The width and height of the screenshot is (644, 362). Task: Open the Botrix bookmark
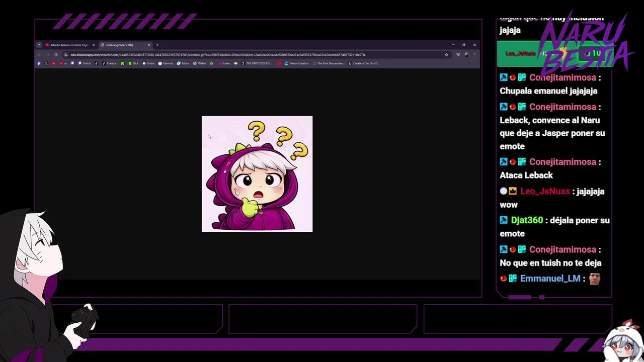pyautogui.click(x=148, y=63)
